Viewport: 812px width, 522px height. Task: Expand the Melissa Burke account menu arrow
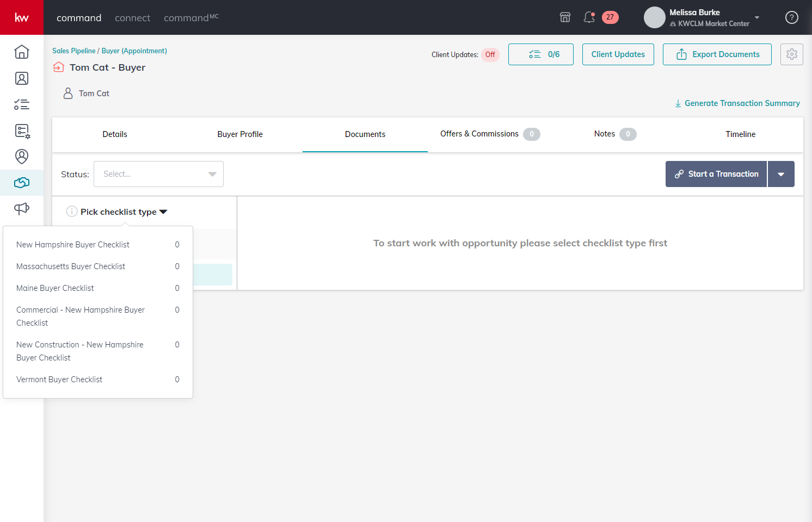click(756, 17)
